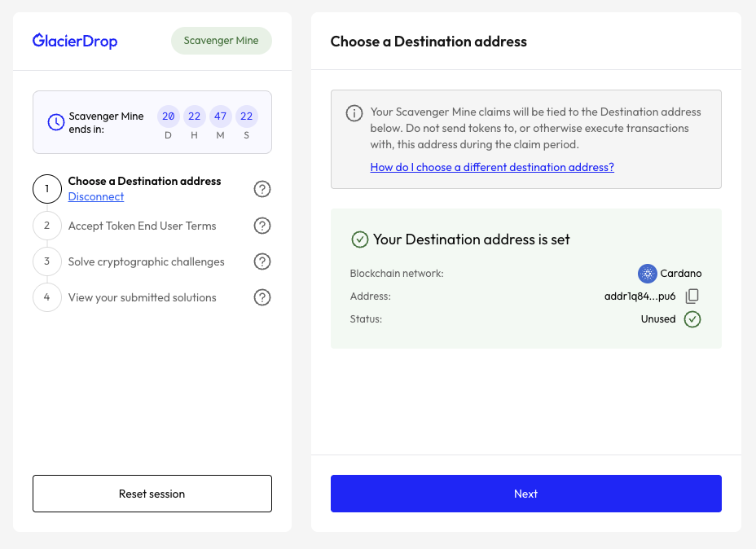The image size is (756, 549).
Task: Click the Disconnect link
Action: (96, 197)
